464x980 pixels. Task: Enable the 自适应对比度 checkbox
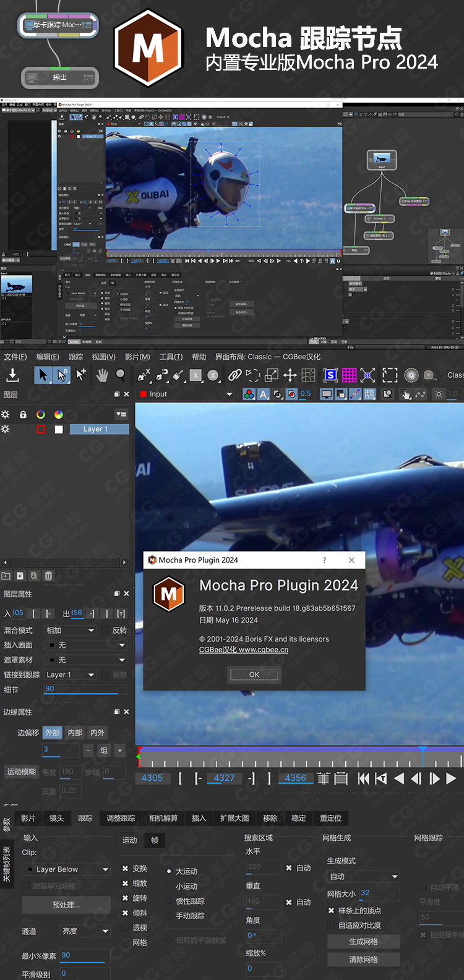331,925
